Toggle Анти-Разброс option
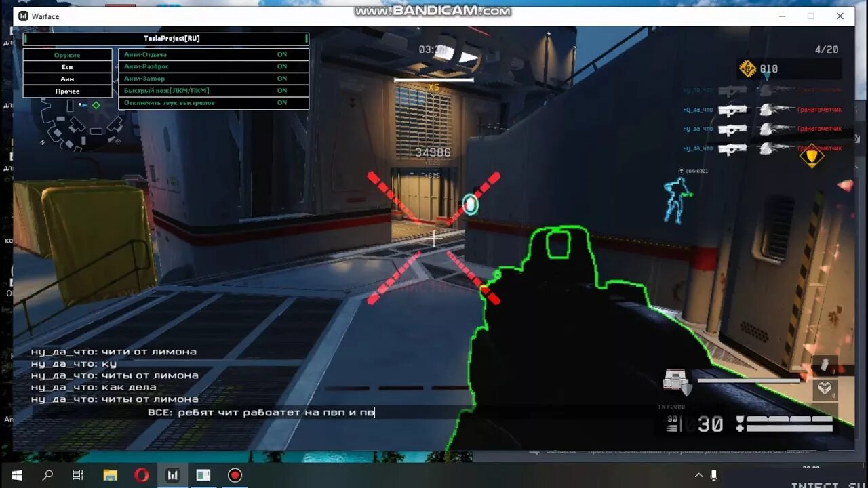Image resolution: width=868 pixels, height=488 pixels. click(214, 66)
